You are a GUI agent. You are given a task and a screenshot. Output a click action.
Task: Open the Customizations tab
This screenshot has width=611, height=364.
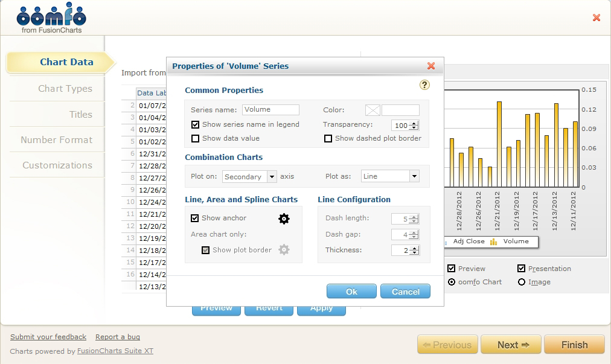pyautogui.click(x=57, y=165)
